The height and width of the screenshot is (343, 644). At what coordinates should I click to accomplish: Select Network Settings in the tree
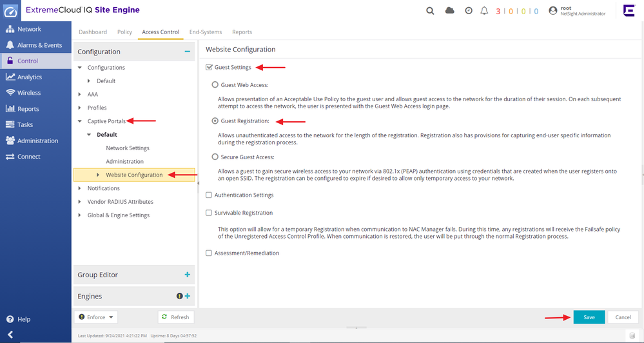128,148
